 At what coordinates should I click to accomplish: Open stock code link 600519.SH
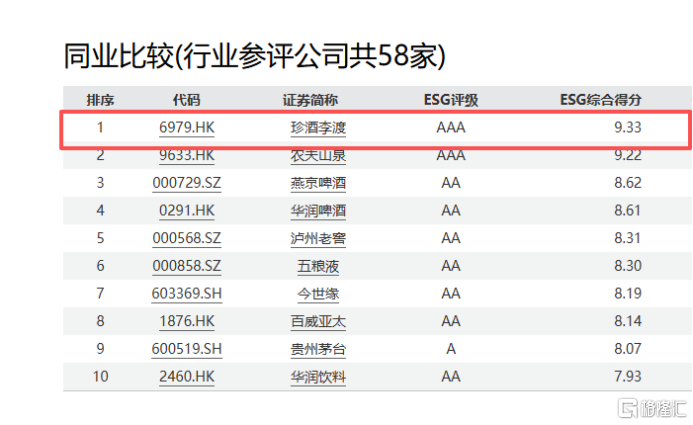click(x=187, y=349)
